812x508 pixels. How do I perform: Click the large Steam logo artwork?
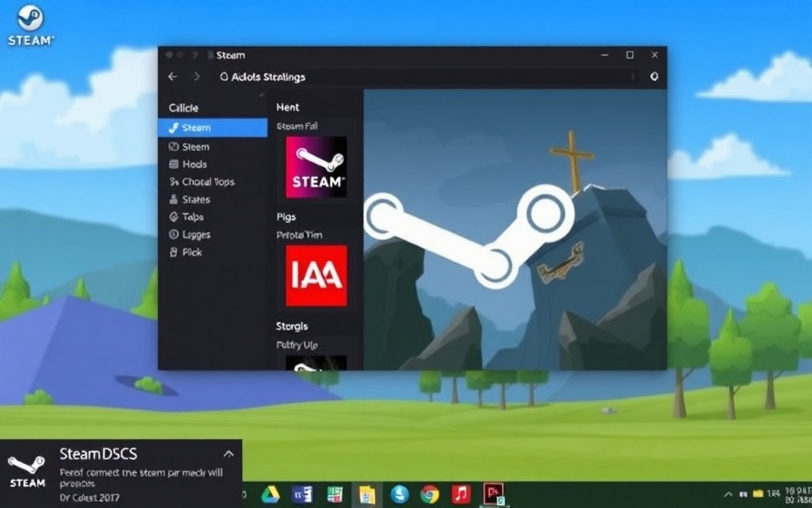[469, 236]
